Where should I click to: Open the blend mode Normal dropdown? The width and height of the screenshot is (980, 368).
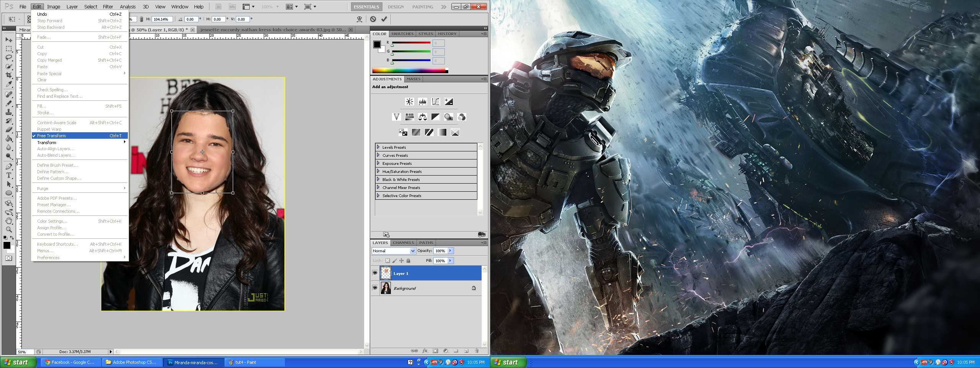(394, 251)
